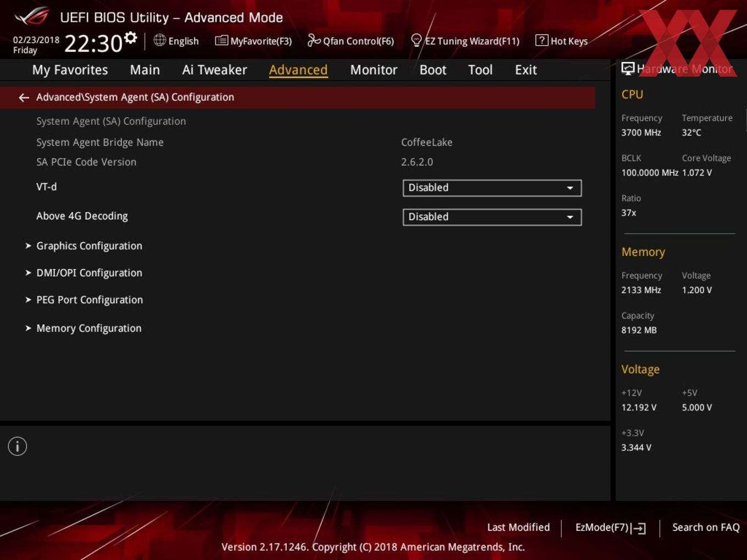
Task: Click the Hardware Monitor display icon
Action: click(x=628, y=69)
